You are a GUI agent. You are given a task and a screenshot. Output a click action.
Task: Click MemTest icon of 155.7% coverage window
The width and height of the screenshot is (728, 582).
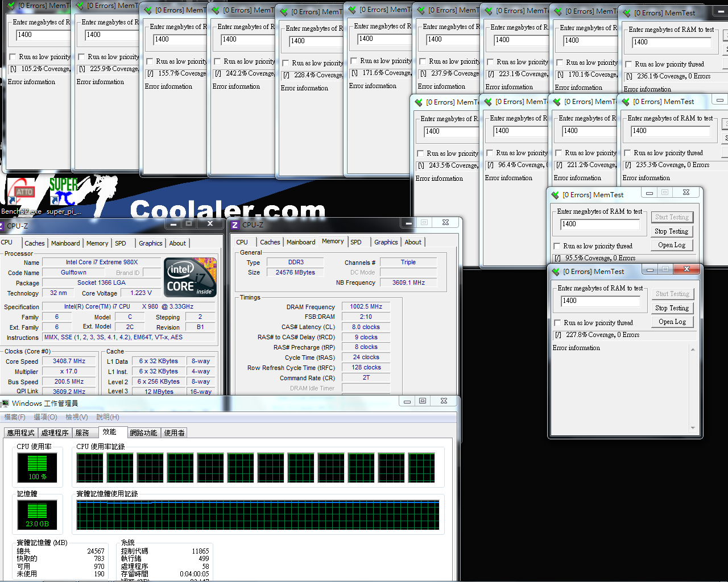click(x=148, y=10)
